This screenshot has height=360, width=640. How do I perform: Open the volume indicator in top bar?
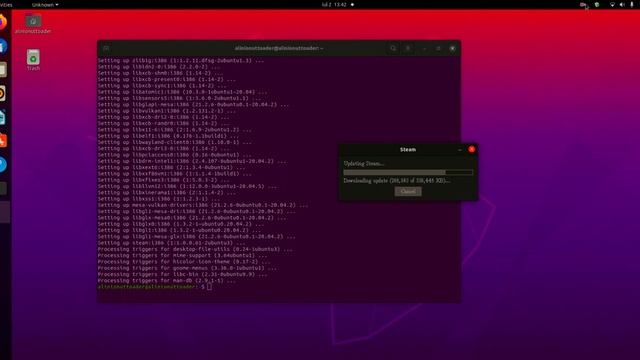tap(622, 4)
